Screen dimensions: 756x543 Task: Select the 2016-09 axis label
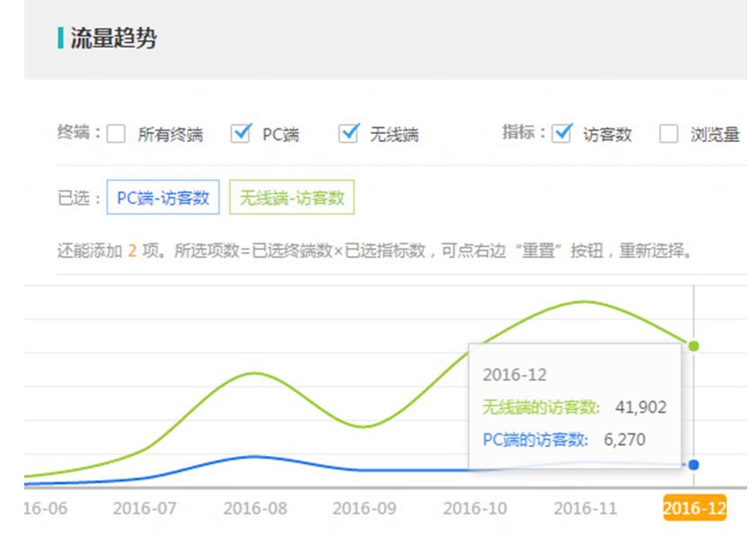[x=364, y=508]
